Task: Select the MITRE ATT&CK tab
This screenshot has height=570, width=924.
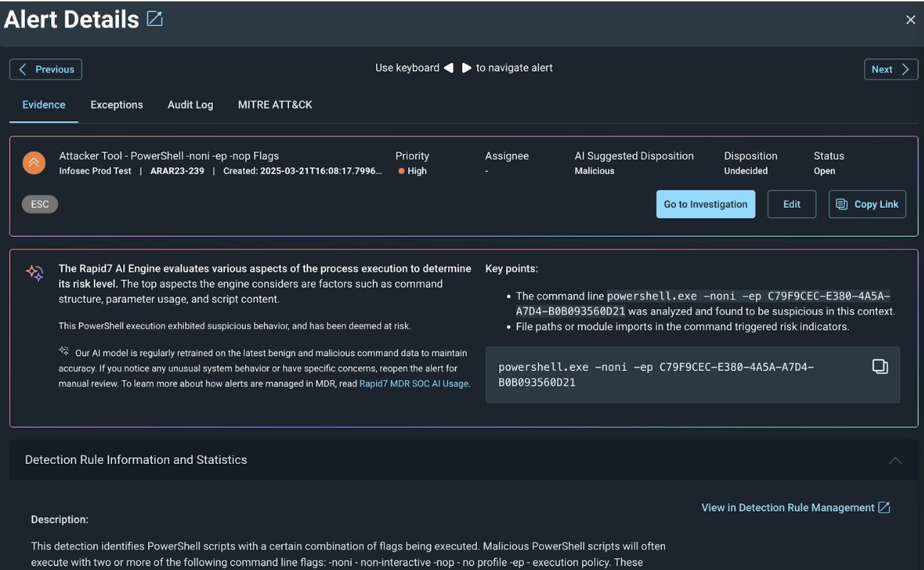Action: click(x=275, y=105)
